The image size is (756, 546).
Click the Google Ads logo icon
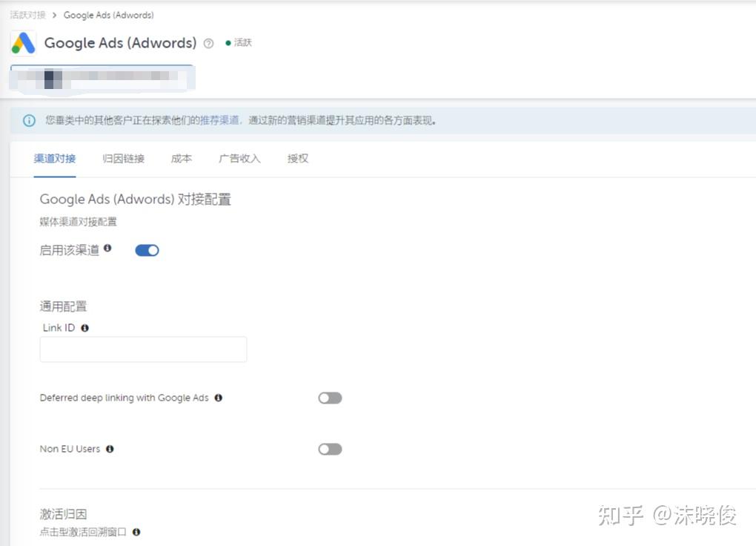(x=23, y=43)
